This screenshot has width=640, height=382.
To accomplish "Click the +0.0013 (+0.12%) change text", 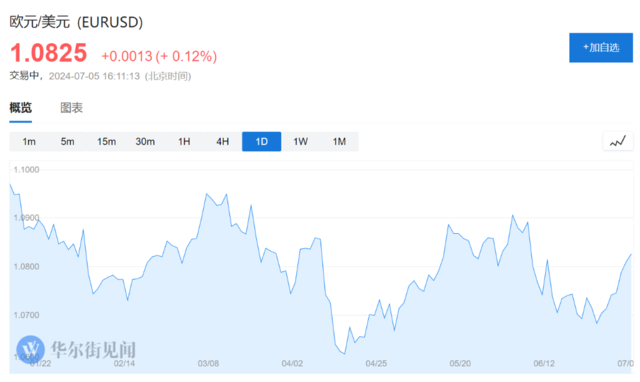I will tap(159, 56).
